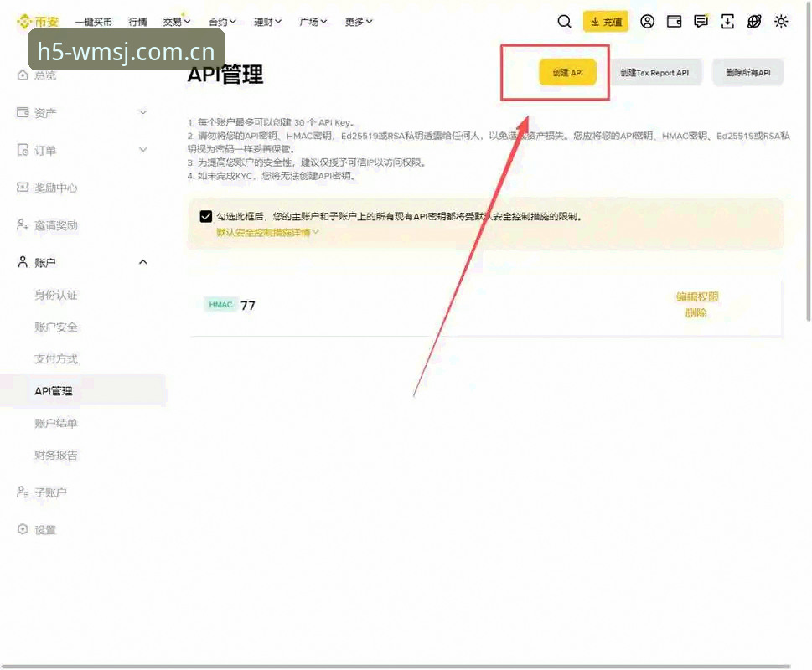Open 财务报告 in account submenu

[56, 456]
